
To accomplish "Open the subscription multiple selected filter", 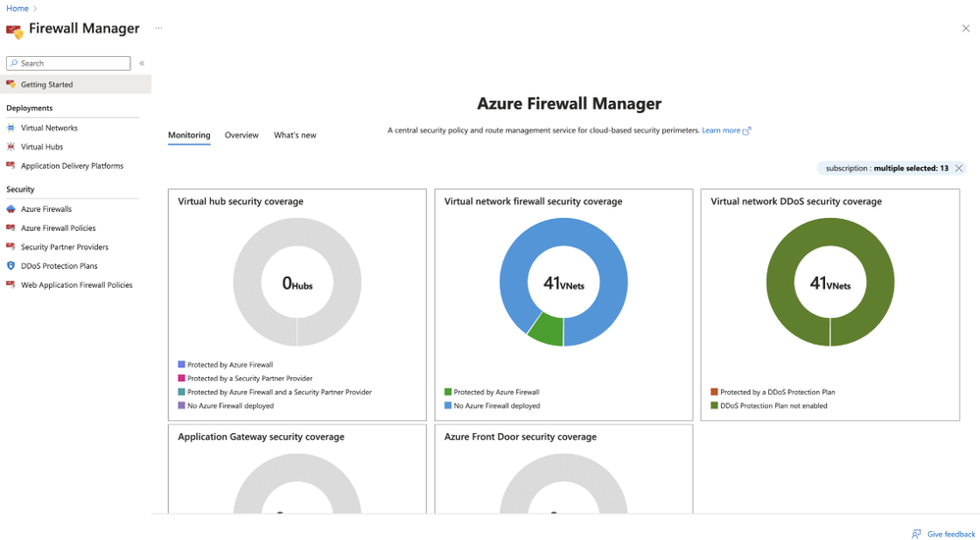I will [x=886, y=168].
